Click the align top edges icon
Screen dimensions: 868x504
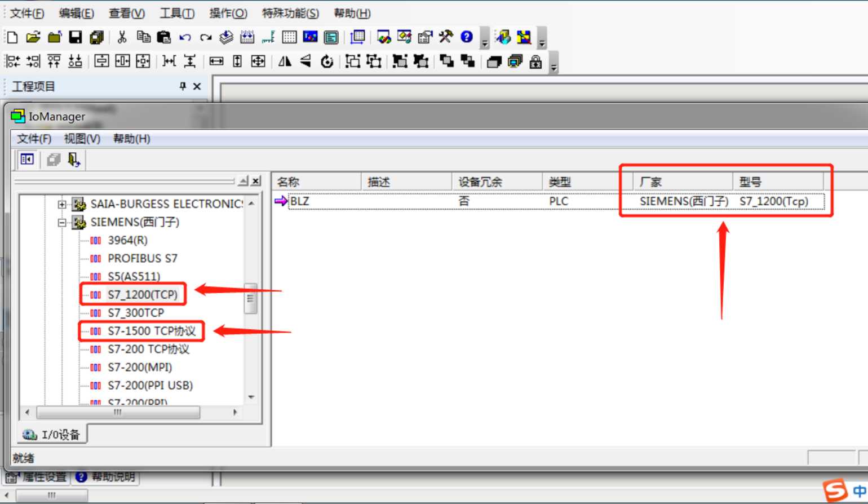(54, 61)
